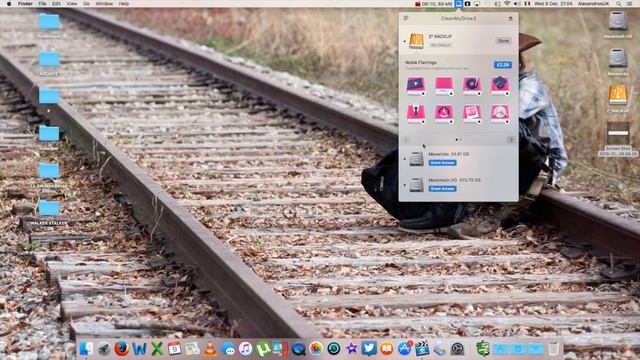Open Time Machine from the Dock
Image resolution: width=640 pixels, height=360 pixels.
[x=334, y=349]
